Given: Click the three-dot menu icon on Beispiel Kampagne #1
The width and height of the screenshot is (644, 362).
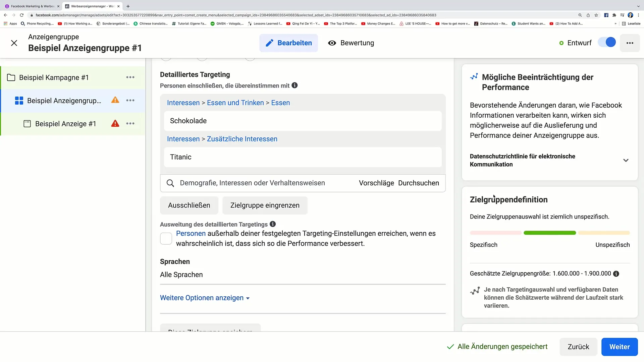Looking at the screenshot, I should coord(130,77).
